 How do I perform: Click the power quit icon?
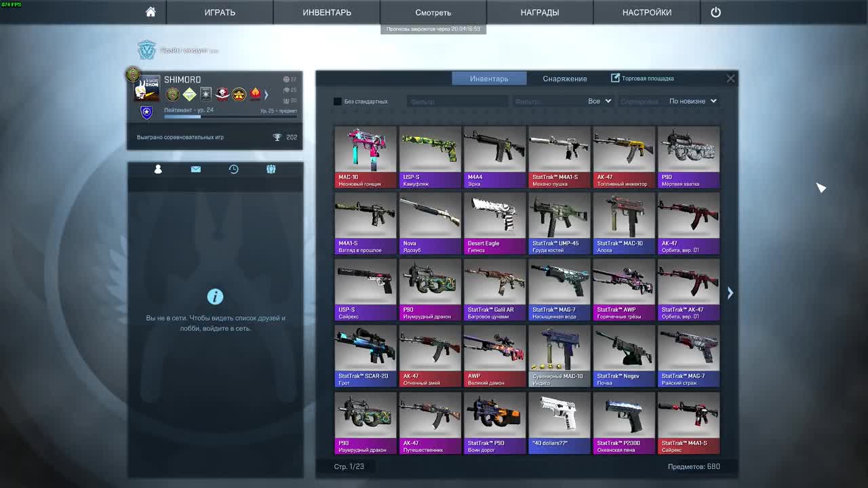coord(715,12)
